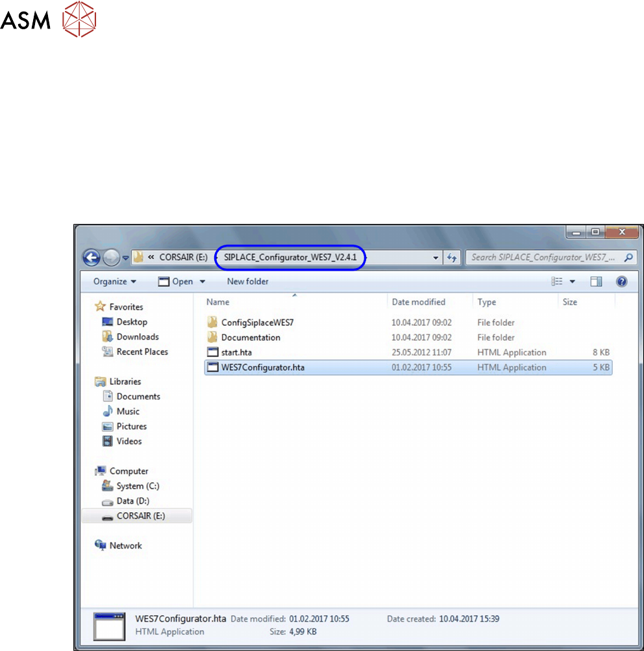Click the Recent Places icon

point(108,351)
